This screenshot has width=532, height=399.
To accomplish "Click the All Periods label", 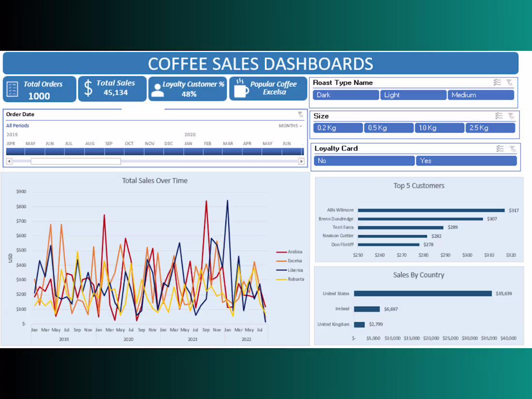I will tap(17, 126).
